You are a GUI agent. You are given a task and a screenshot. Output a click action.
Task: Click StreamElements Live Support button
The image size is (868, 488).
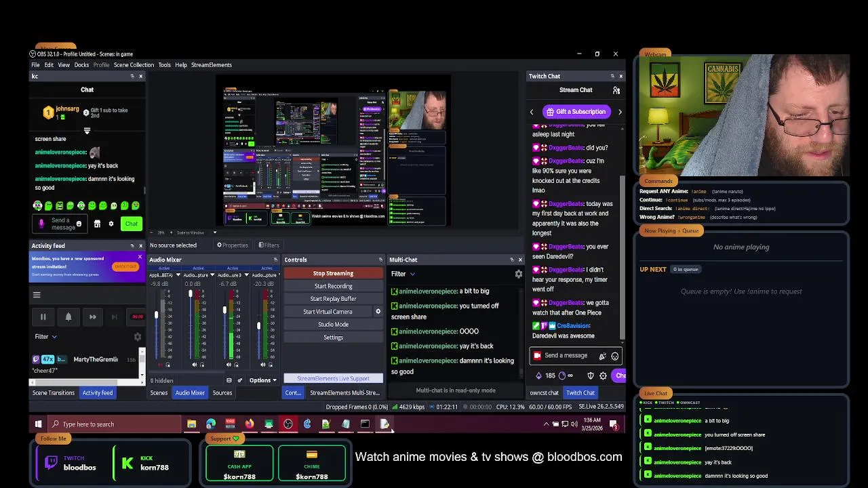coord(333,378)
